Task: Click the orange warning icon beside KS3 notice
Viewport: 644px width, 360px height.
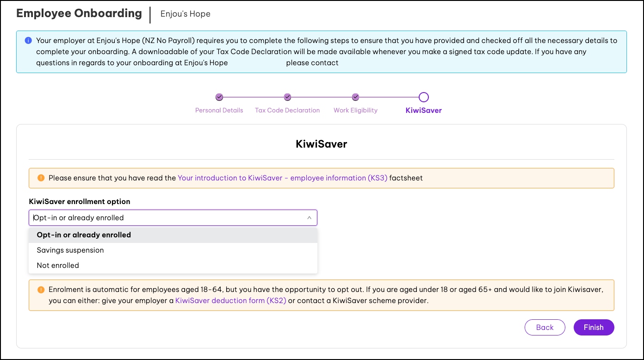Action: point(41,178)
